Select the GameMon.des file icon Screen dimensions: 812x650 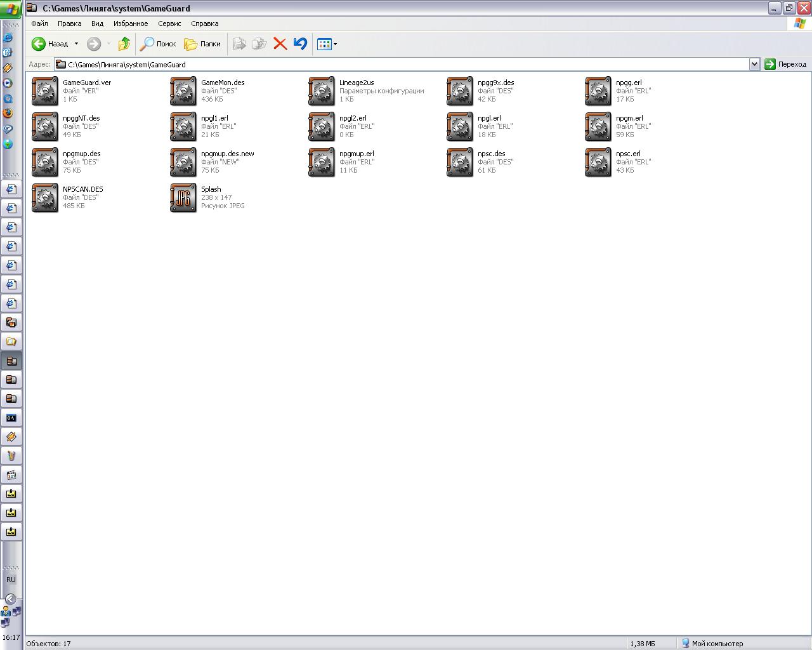[183, 91]
